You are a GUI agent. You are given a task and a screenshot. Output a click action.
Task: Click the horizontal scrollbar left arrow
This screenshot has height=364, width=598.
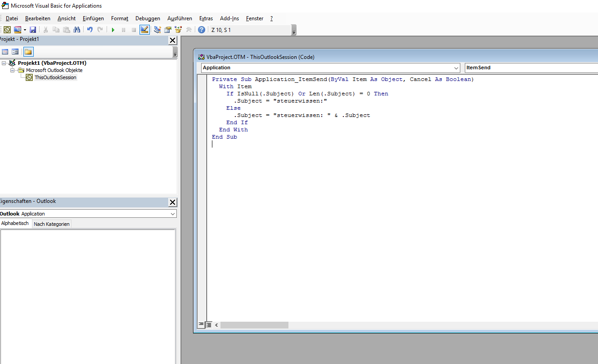216,325
